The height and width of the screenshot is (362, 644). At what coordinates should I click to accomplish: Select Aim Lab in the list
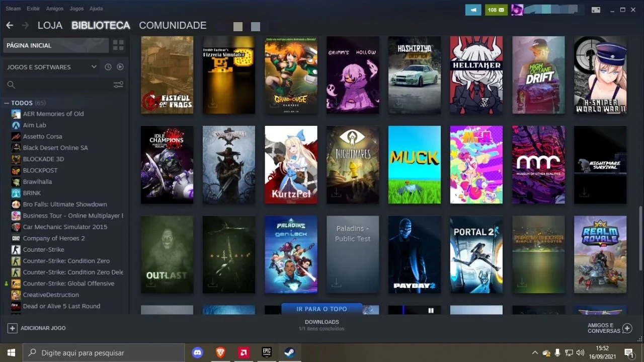[x=34, y=125]
